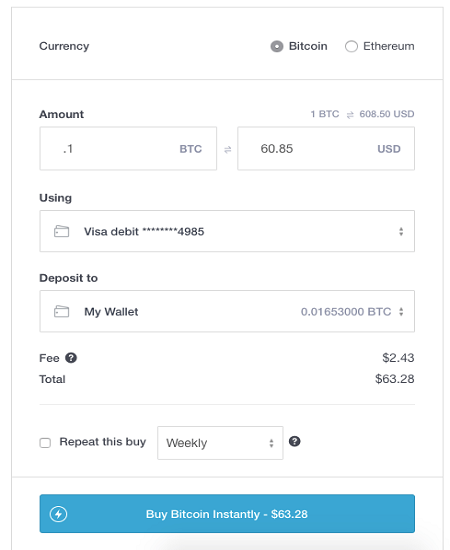Screen dimensions: 450x550
Task: Enable the Repeat this buy checkbox
Action: (45, 443)
